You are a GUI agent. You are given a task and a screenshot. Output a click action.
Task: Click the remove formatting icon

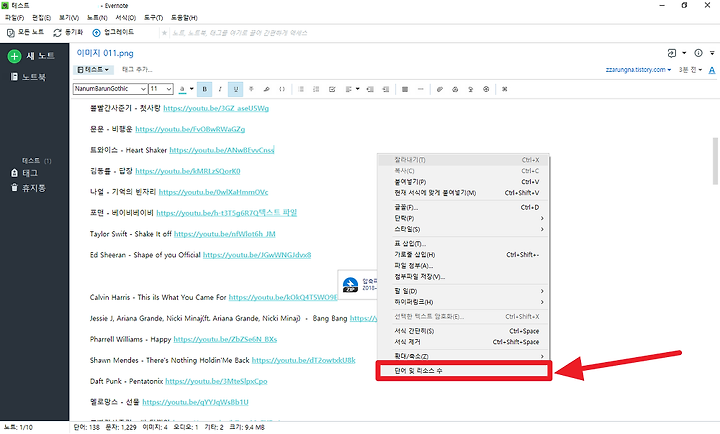click(505, 89)
